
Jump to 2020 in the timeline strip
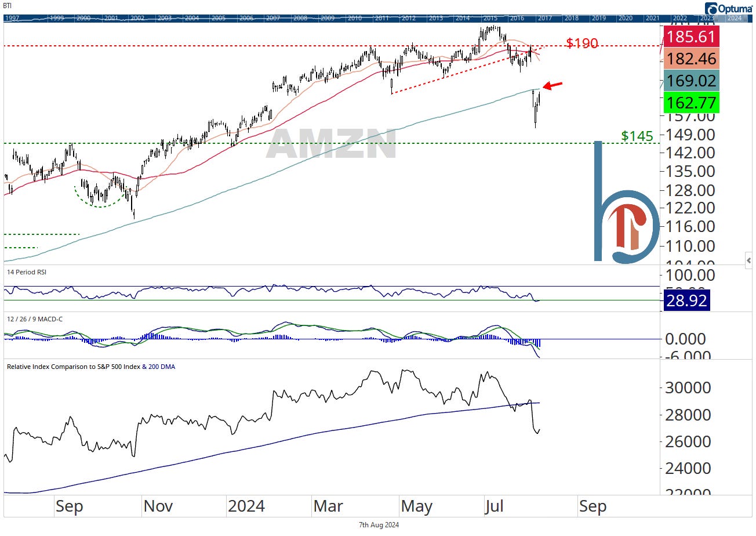[x=625, y=18]
